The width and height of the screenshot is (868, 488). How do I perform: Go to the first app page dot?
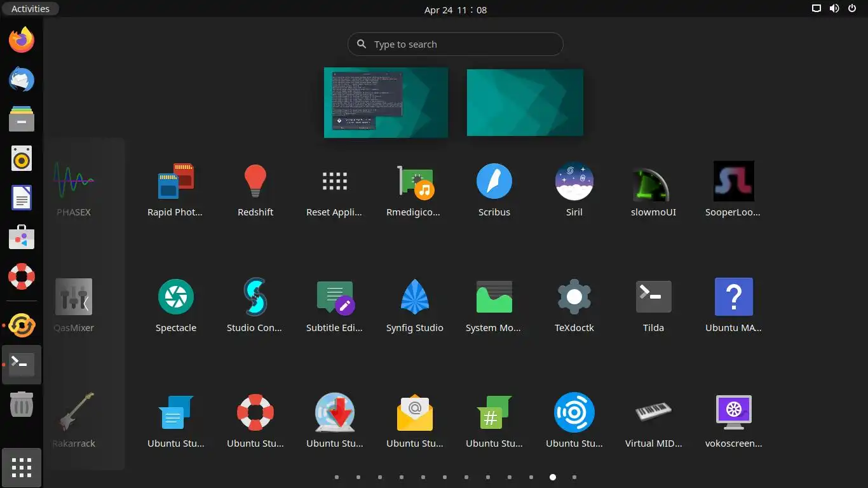337,477
